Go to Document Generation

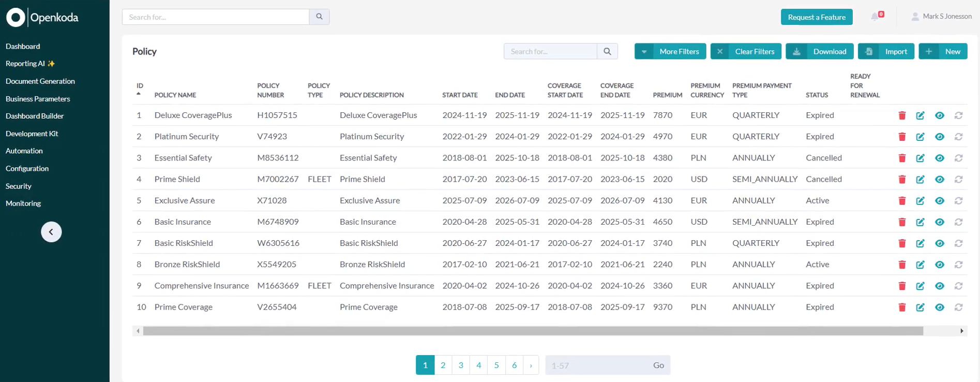click(x=40, y=81)
